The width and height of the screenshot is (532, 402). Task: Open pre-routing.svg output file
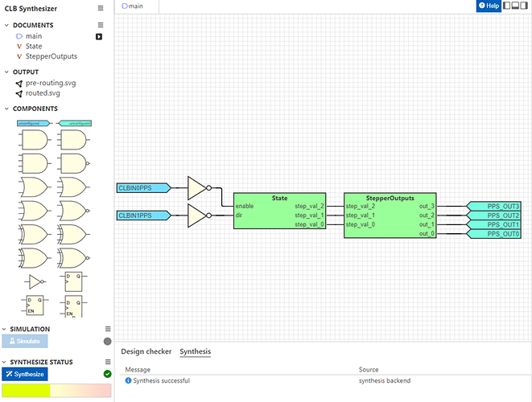tap(51, 83)
